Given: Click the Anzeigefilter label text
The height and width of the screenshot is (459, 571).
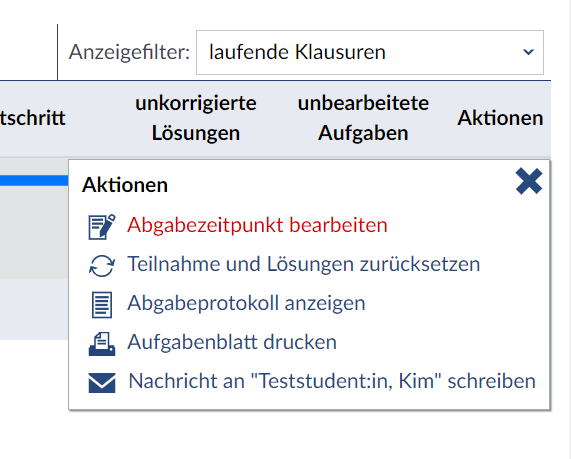Looking at the screenshot, I should pyautogui.click(x=129, y=52).
